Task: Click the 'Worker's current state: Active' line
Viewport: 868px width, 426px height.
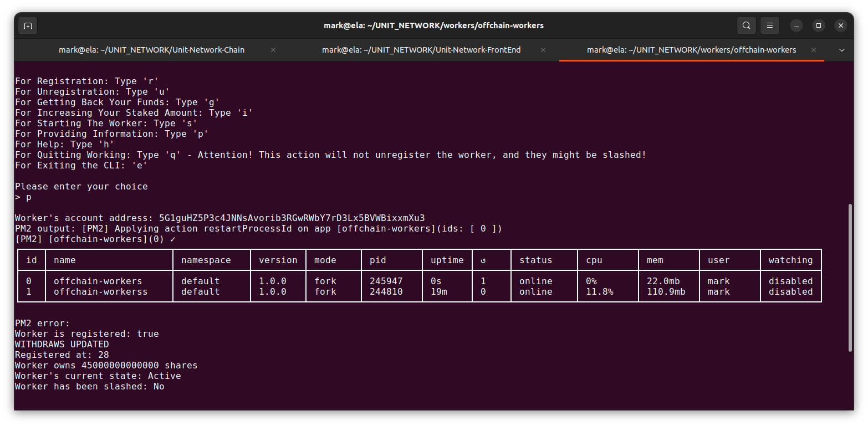Action: 98,376
